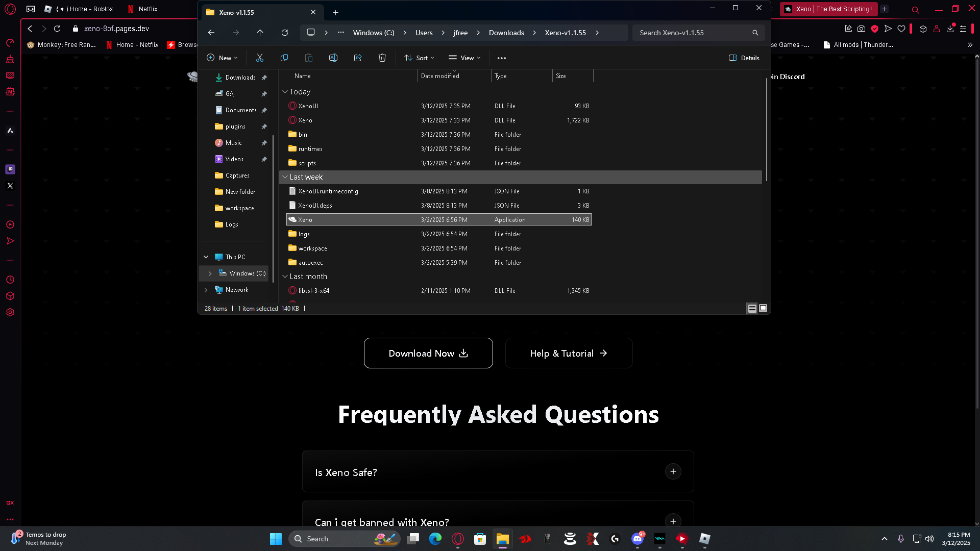Image resolution: width=980 pixels, height=551 pixels.
Task: Go up one folder level in Explorer
Action: 260,33
